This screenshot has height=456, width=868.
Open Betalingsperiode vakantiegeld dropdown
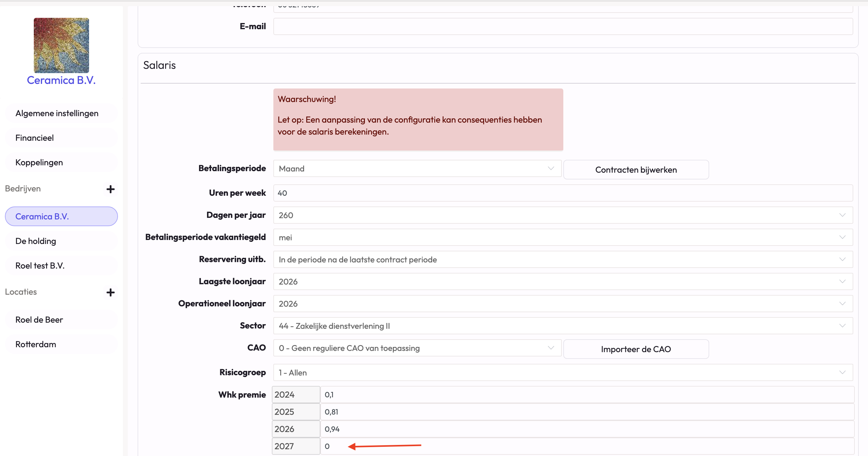[563, 237]
